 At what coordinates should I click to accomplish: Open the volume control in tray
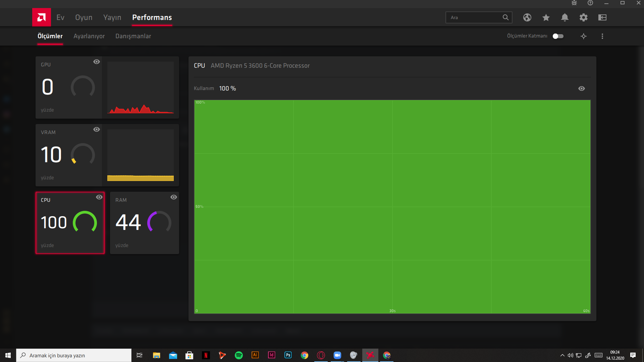tap(571, 355)
